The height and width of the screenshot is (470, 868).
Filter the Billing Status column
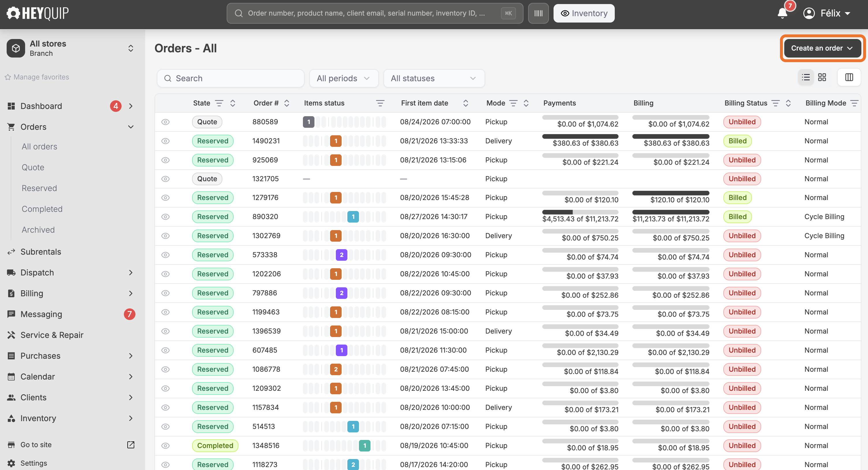coord(775,103)
